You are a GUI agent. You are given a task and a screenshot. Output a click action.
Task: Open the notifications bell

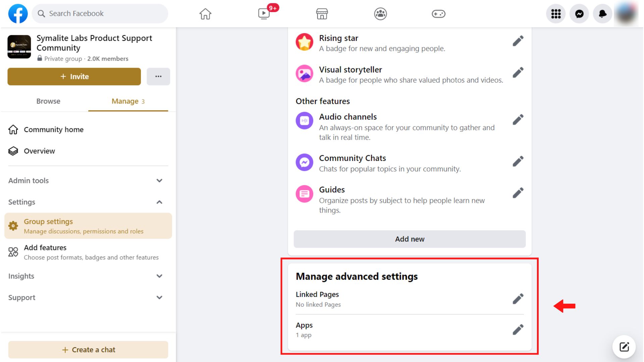602,14
